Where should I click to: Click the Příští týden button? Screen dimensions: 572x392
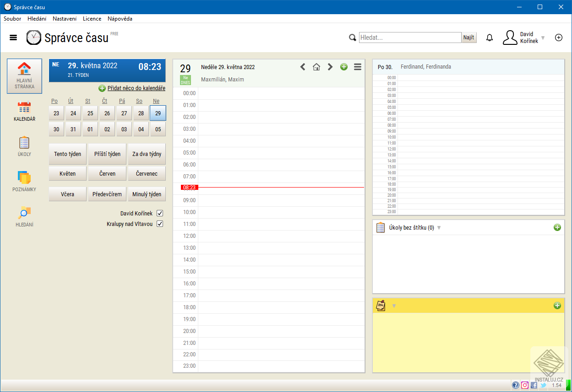[x=107, y=154]
